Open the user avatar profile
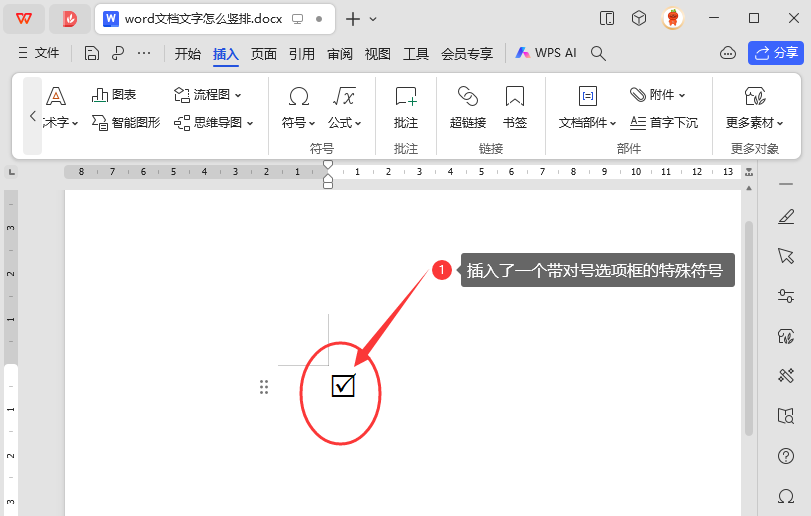 coord(673,19)
